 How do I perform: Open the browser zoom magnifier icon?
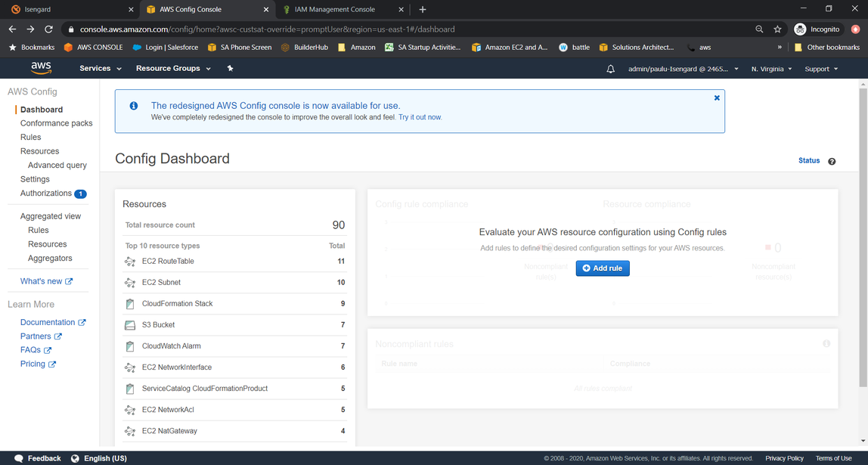[x=759, y=29]
